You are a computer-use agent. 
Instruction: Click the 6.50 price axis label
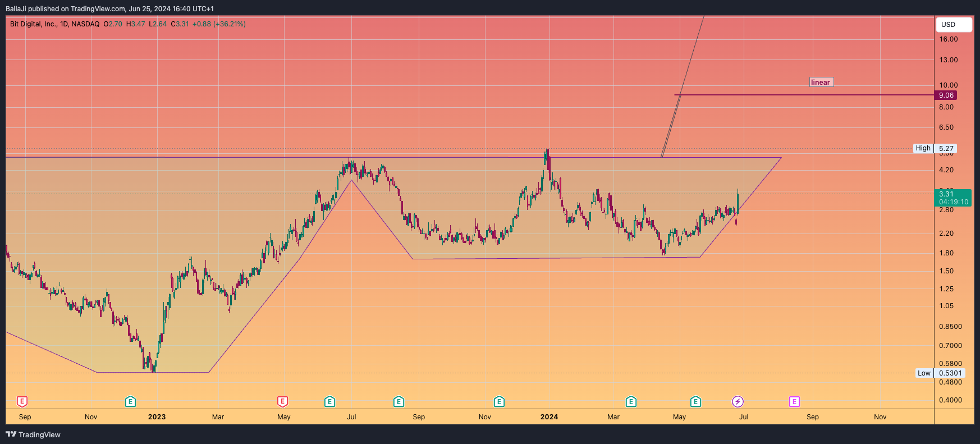(x=946, y=127)
